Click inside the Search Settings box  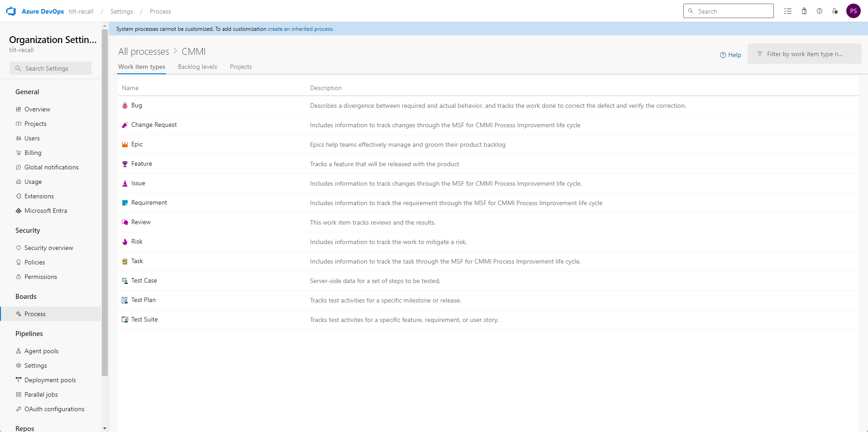pyautogui.click(x=50, y=68)
